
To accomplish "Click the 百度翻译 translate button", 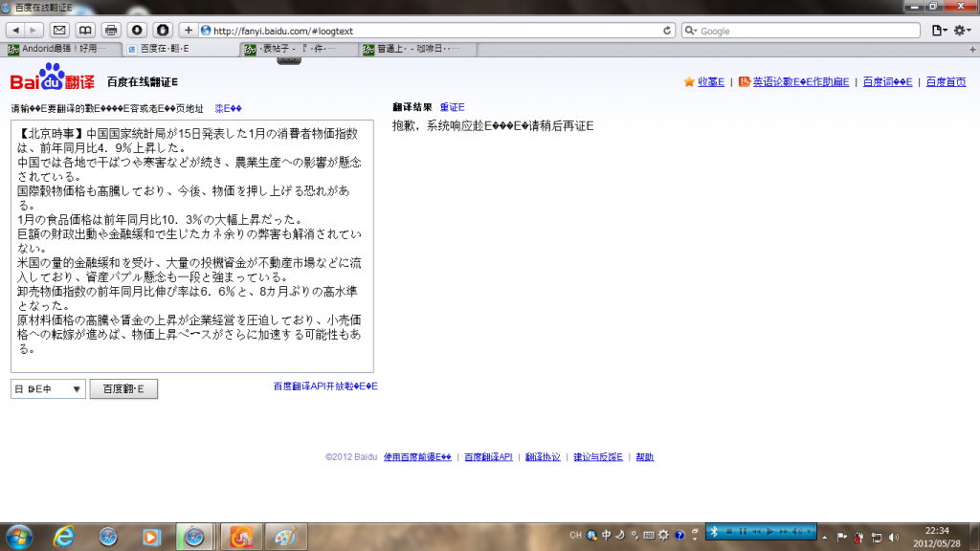I will coord(123,388).
